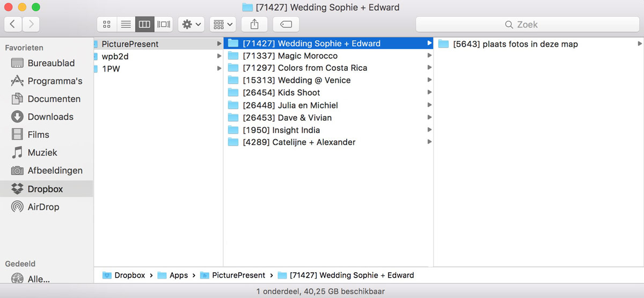This screenshot has height=298, width=644.
Task: Switch to Cover Flow view
Action: (163, 24)
